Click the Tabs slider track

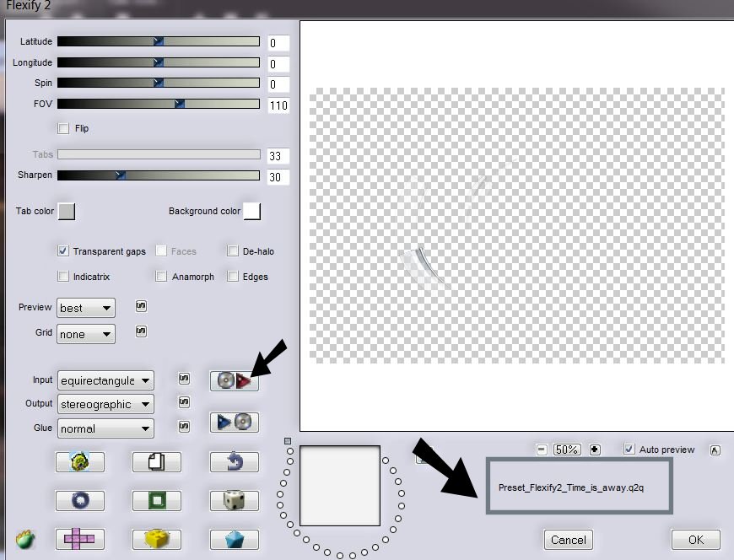click(159, 154)
